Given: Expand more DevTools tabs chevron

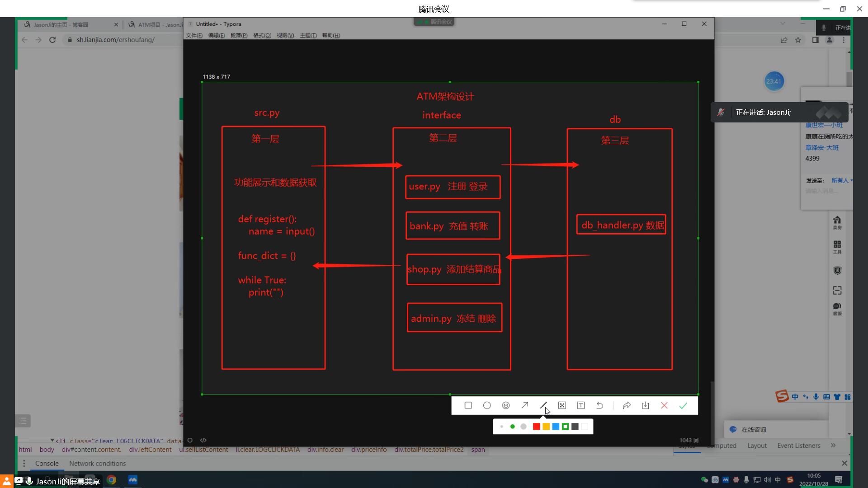Looking at the screenshot, I should [x=833, y=446].
